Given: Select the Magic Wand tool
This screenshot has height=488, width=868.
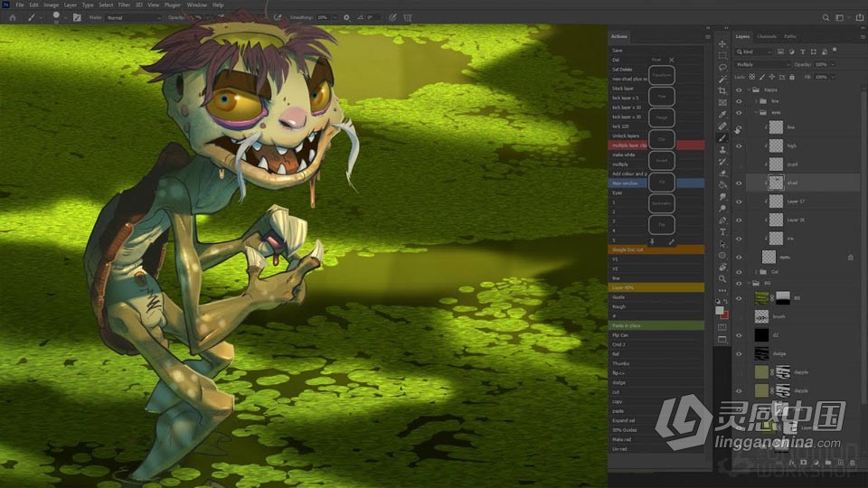Looking at the screenshot, I should pyautogui.click(x=722, y=80).
